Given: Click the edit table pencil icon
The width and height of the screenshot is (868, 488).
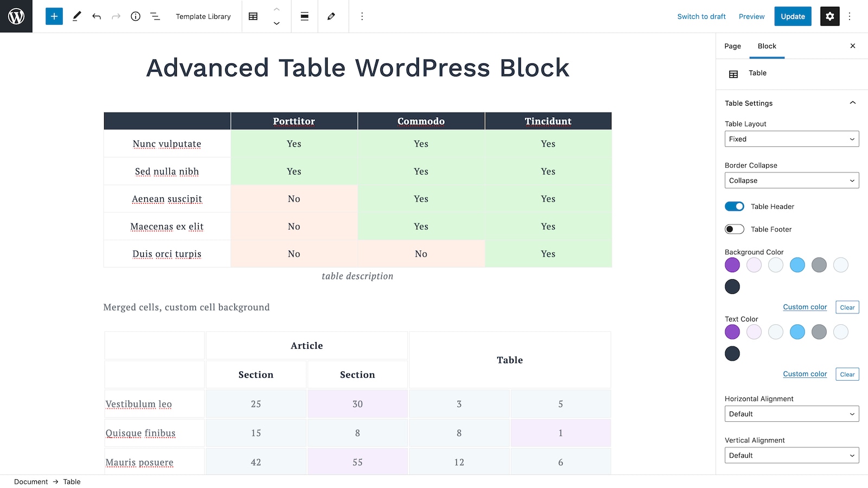Looking at the screenshot, I should [331, 16].
